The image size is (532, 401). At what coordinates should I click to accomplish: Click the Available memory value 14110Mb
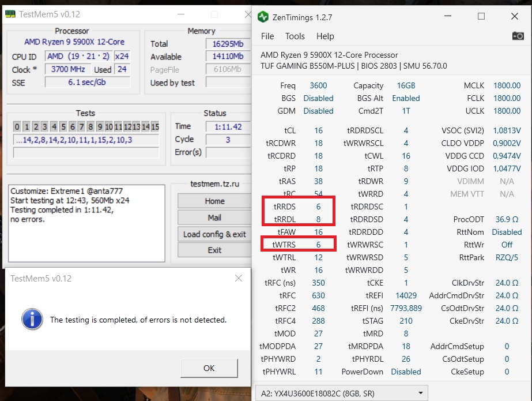coord(228,57)
